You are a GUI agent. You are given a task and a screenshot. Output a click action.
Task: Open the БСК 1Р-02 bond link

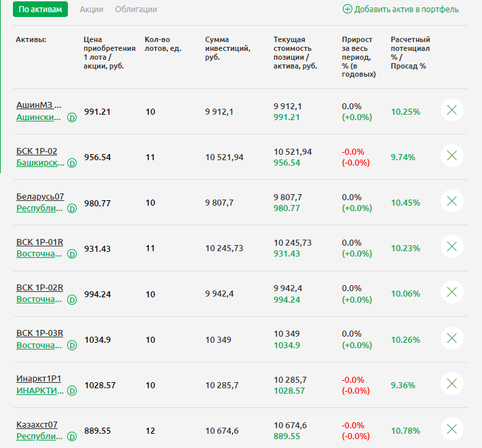click(x=37, y=151)
